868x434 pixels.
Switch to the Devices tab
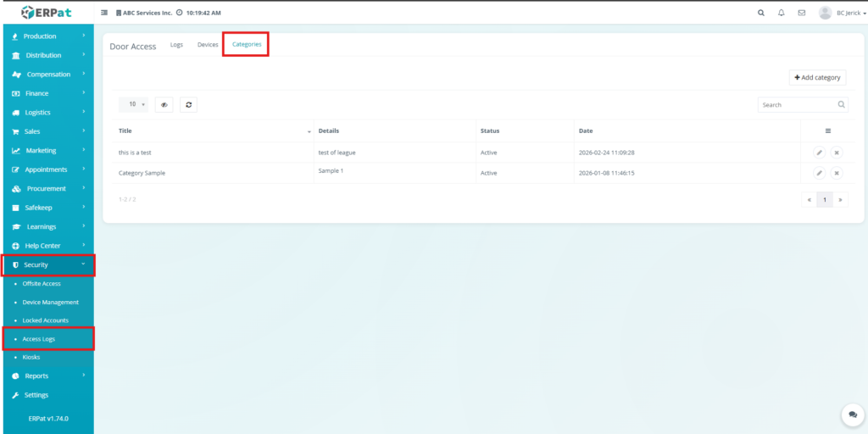click(208, 45)
